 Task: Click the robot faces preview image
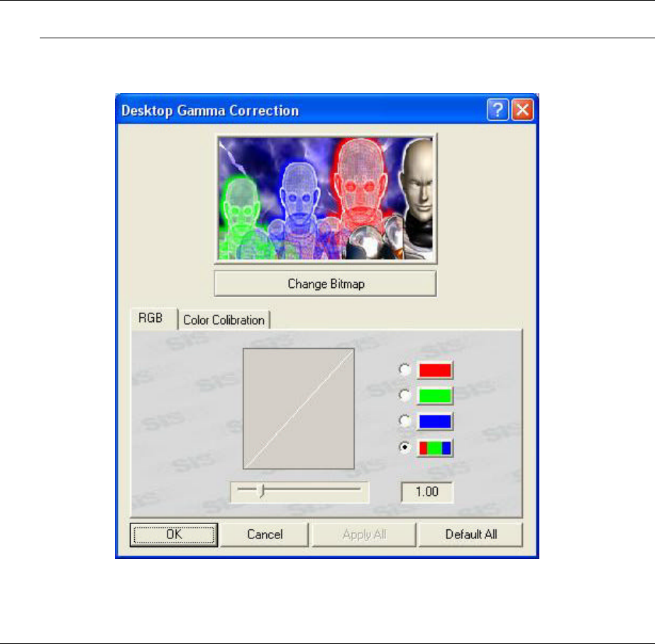(x=326, y=199)
